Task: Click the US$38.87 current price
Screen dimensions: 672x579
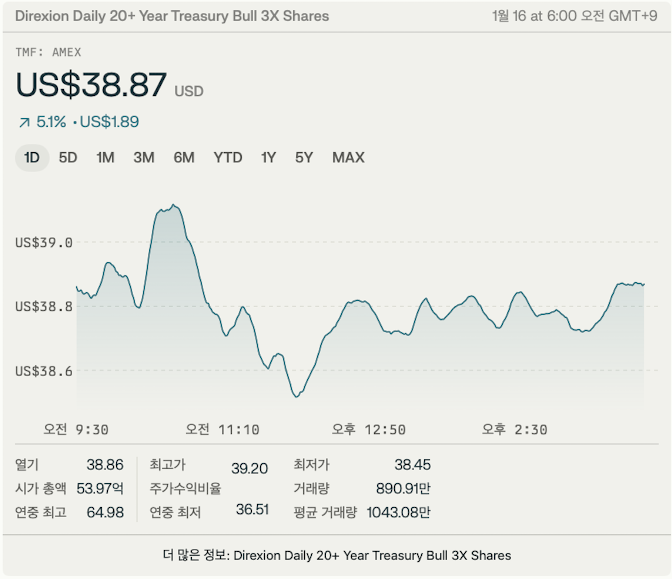Action: (x=91, y=84)
